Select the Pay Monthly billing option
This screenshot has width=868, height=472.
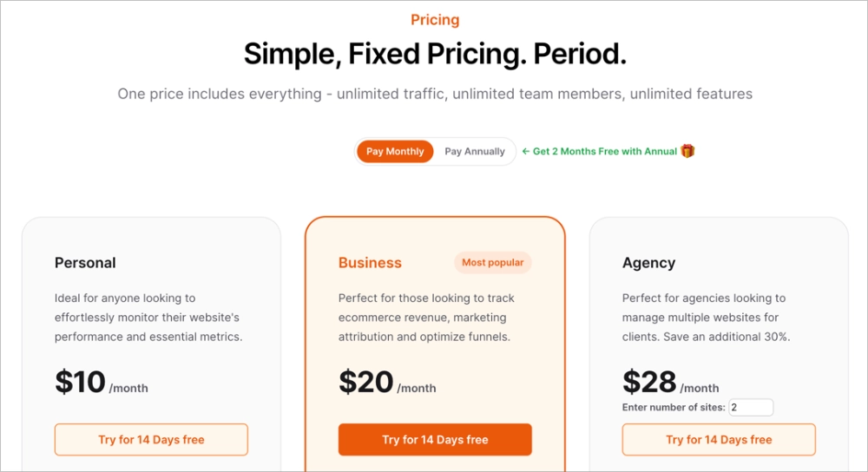point(395,151)
